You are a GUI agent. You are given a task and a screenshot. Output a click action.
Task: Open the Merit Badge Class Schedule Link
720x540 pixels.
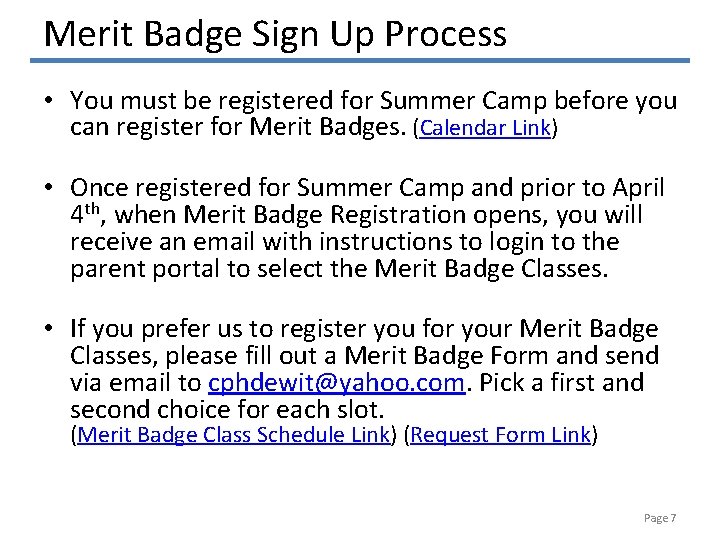pos(232,435)
